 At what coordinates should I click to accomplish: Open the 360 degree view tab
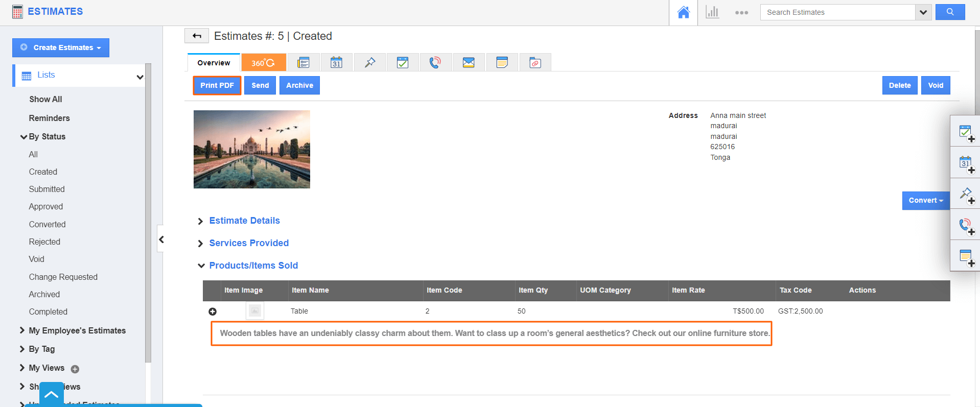coord(264,62)
